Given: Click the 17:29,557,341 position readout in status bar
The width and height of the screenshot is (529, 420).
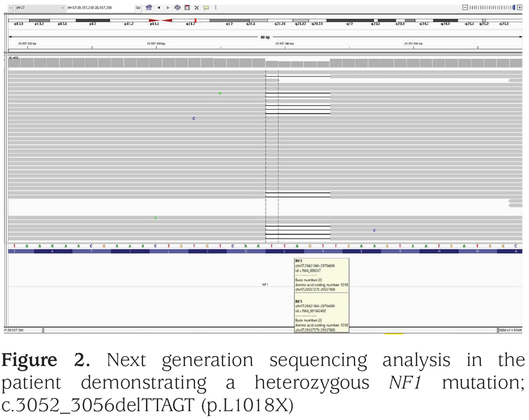Looking at the screenshot, I should 23,330.
